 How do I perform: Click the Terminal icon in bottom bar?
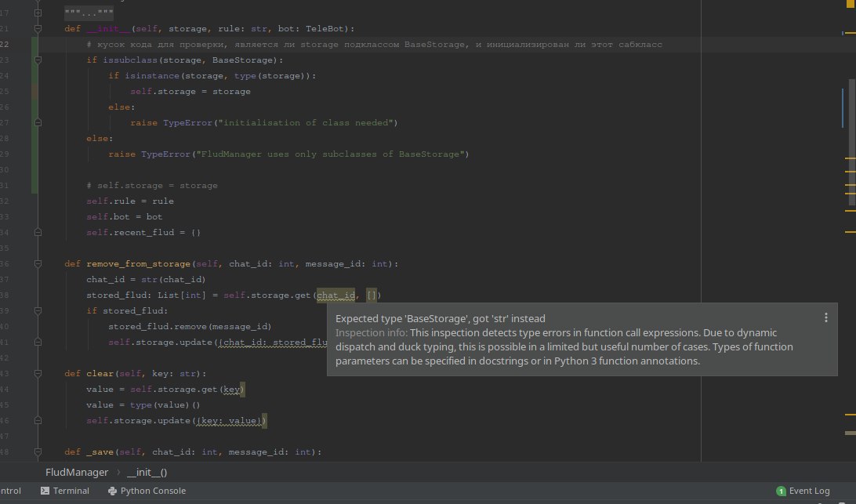[45, 491]
